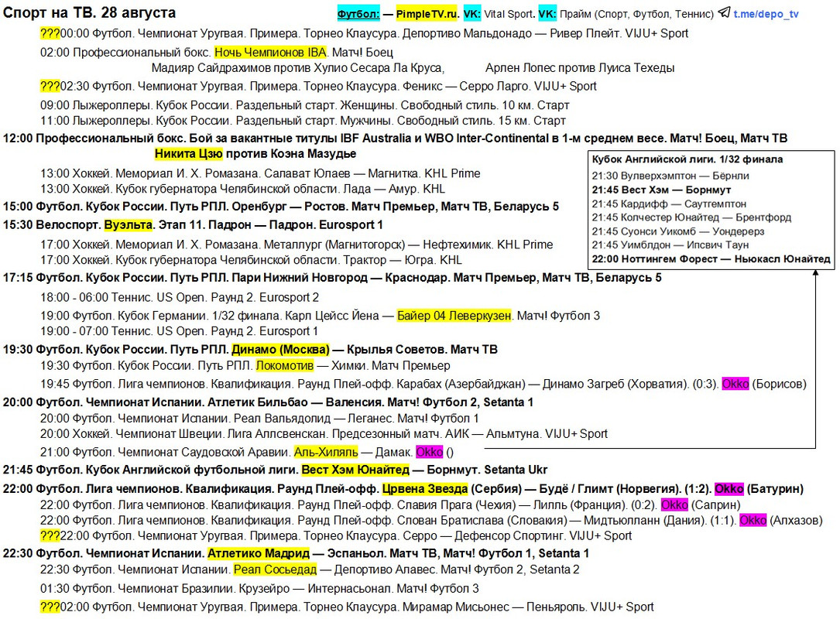Select 21:45 Вест Хэм — Борнмут in box

(x=661, y=190)
